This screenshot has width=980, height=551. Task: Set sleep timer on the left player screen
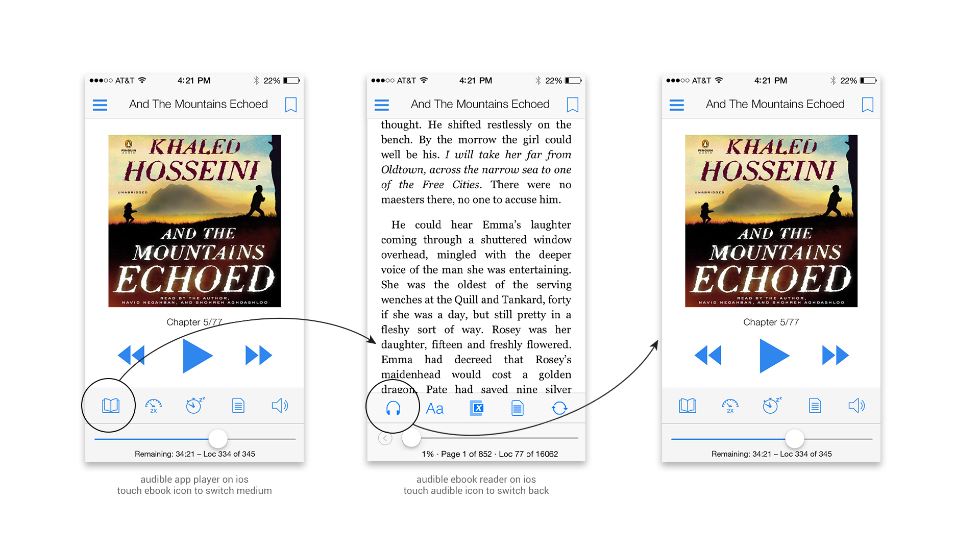(x=195, y=405)
